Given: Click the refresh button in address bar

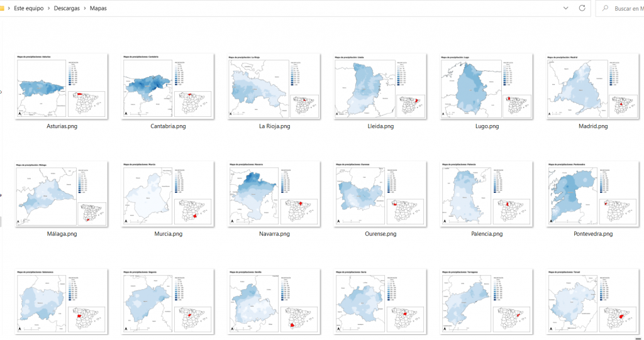Looking at the screenshot, I should click(582, 8).
